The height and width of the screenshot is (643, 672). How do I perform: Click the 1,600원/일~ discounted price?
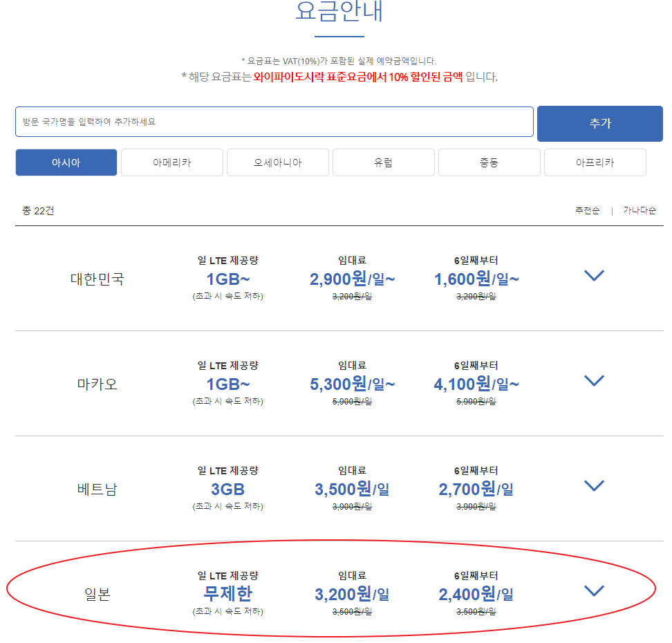[476, 279]
